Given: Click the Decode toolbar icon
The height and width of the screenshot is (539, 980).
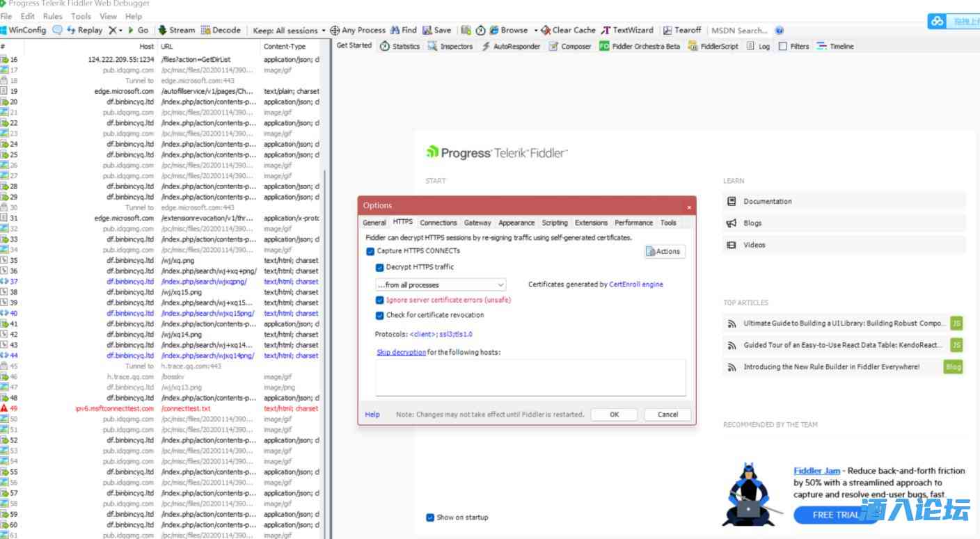Looking at the screenshot, I should [206, 30].
